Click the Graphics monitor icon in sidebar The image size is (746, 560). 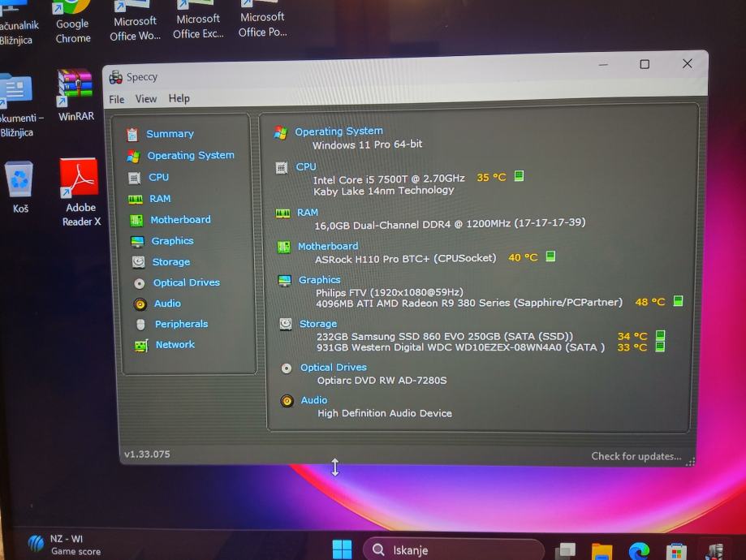[x=137, y=242]
